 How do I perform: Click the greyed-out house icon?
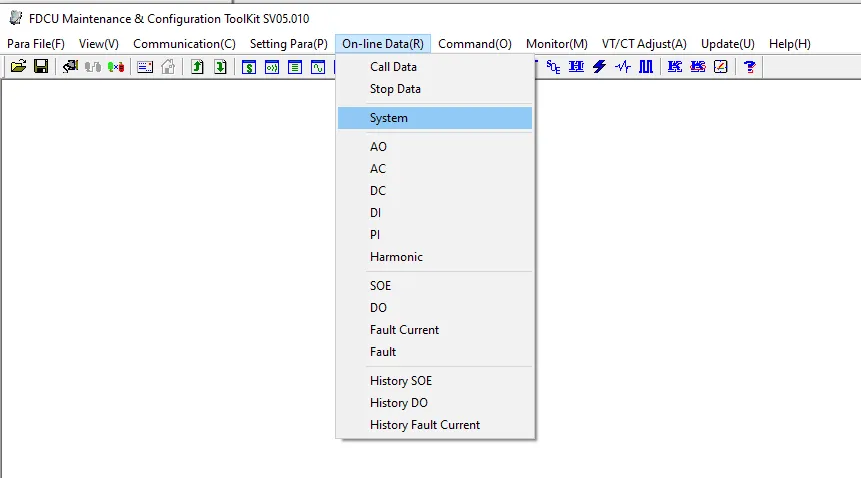pos(168,67)
